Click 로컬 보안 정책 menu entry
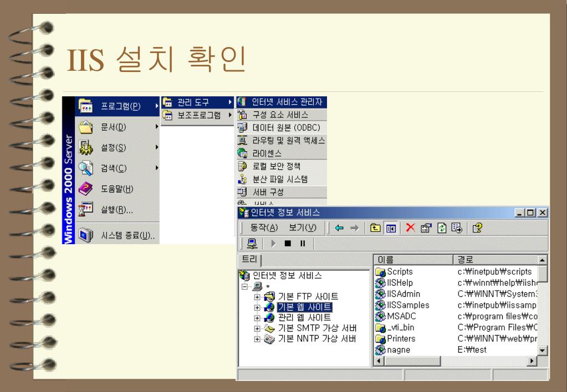 (282, 166)
